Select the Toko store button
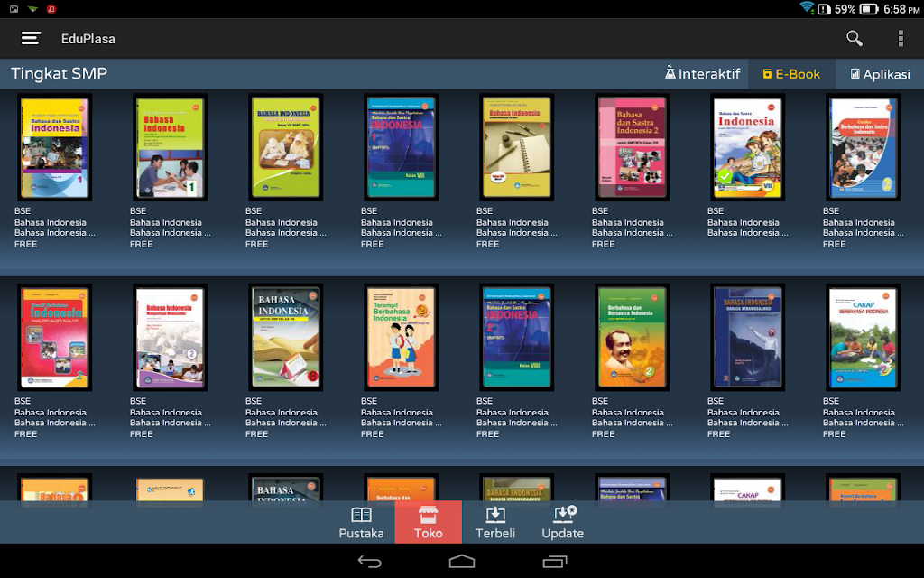The height and width of the screenshot is (578, 924). pyautogui.click(x=429, y=523)
